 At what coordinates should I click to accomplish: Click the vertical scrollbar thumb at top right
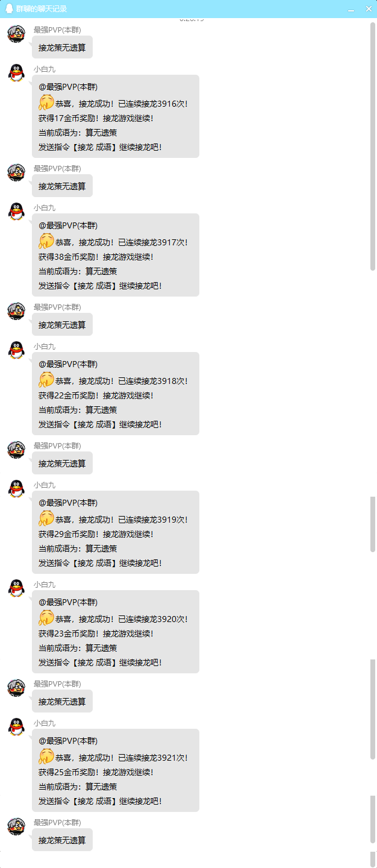[x=373, y=146]
